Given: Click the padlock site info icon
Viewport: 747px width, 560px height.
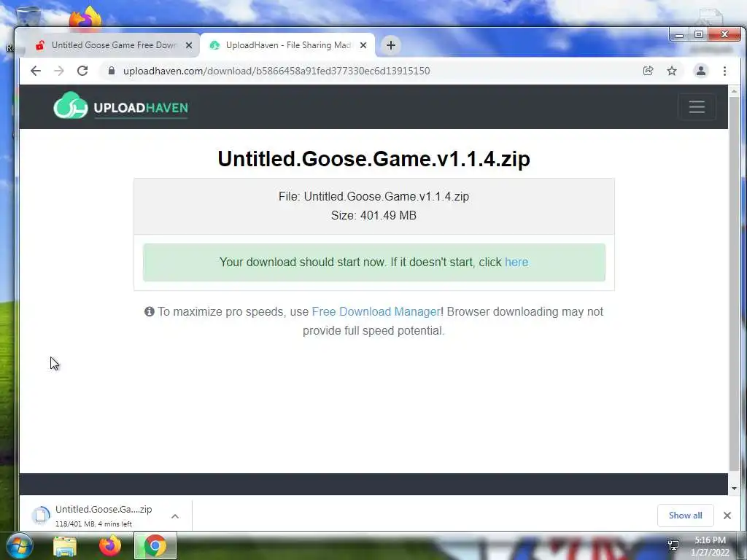Looking at the screenshot, I should (112, 71).
